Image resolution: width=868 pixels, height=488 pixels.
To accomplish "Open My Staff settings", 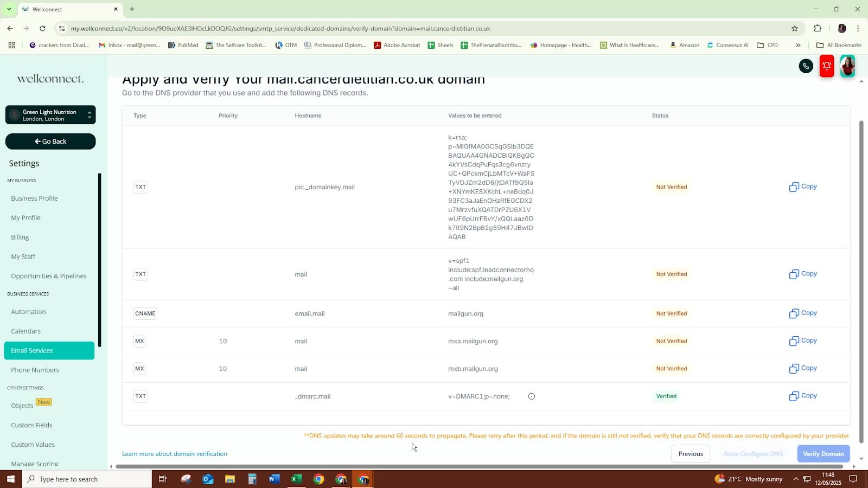I will (x=23, y=257).
